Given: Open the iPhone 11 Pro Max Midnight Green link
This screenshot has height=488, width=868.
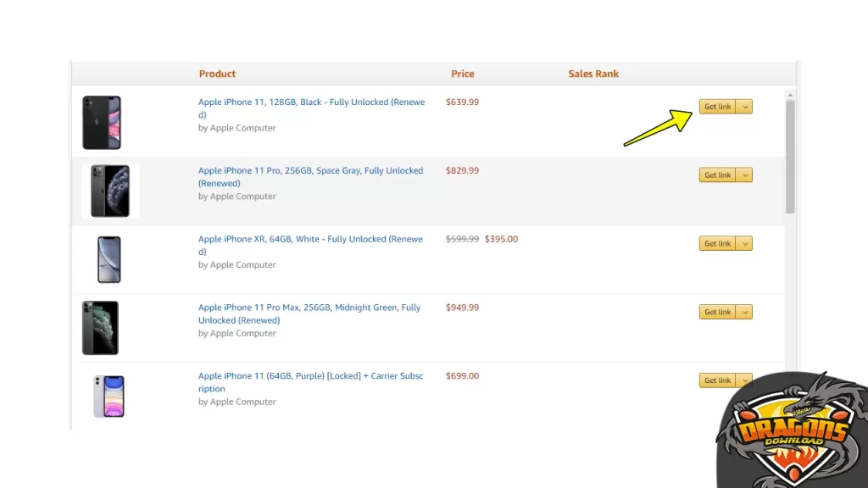Looking at the screenshot, I should pos(309,308).
